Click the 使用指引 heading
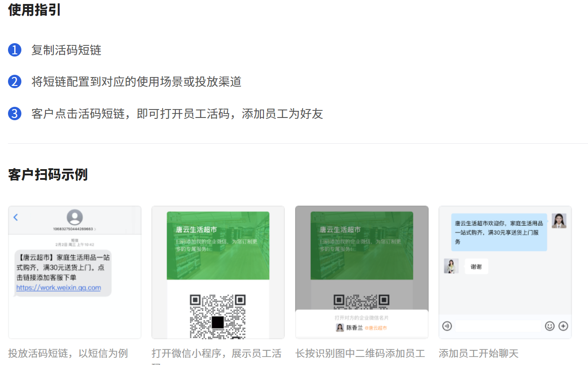This screenshot has height=365, width=588. pyautogui.click(x=34, y=10)
